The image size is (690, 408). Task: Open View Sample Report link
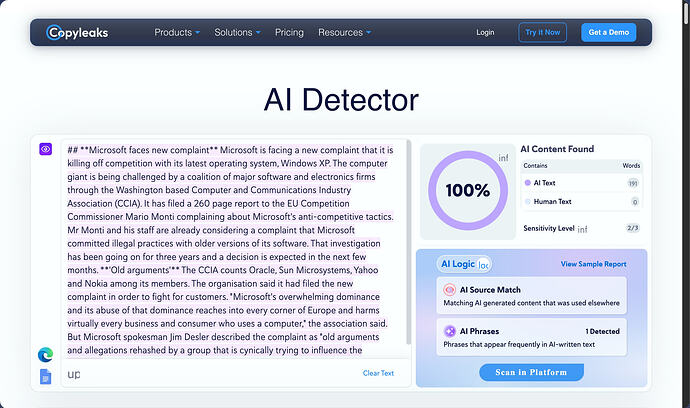(593, 264)
